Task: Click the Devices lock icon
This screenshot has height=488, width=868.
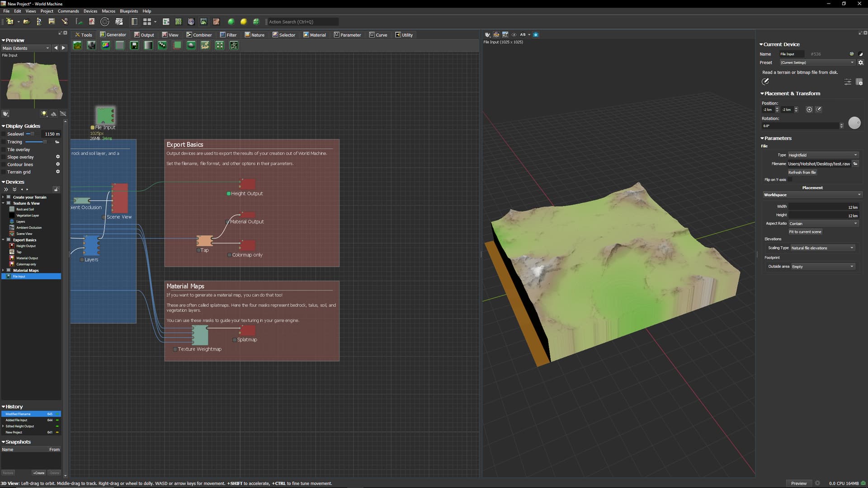Action: coord(56,189)
